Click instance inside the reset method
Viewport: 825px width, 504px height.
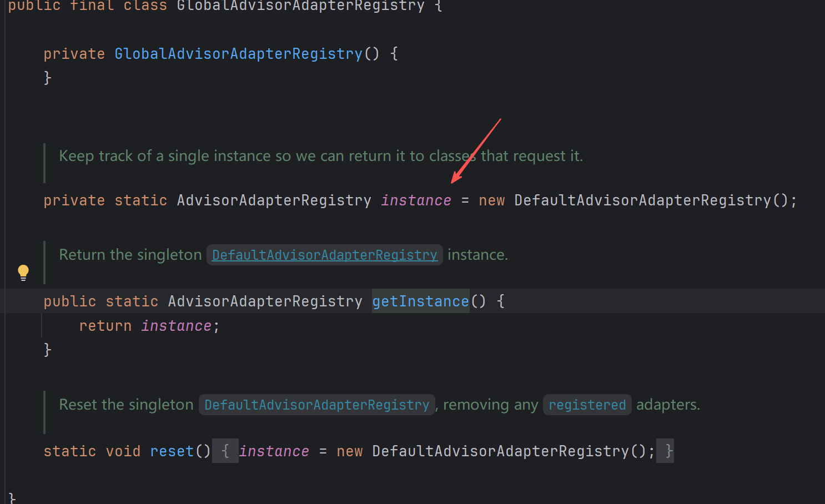point(274,451)
